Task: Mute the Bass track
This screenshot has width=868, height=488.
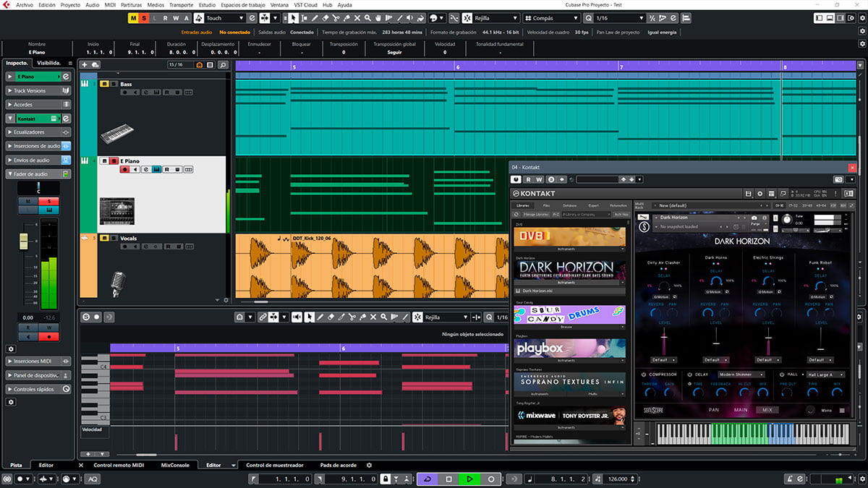Action: tap(104, 84)
